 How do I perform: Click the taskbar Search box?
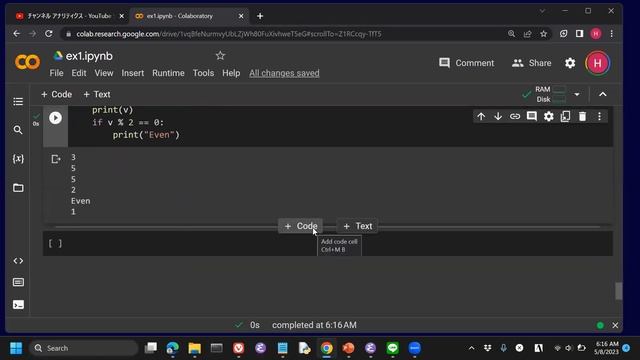(84, 348)
